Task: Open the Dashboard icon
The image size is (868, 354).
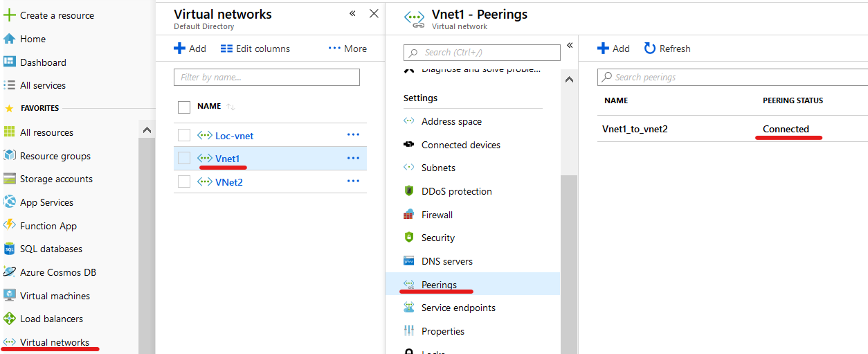Action: click(10, 62)
